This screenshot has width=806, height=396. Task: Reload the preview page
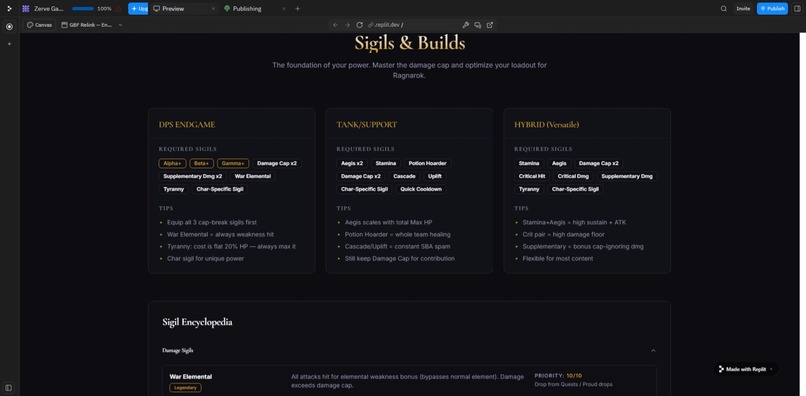click(360, 25)
